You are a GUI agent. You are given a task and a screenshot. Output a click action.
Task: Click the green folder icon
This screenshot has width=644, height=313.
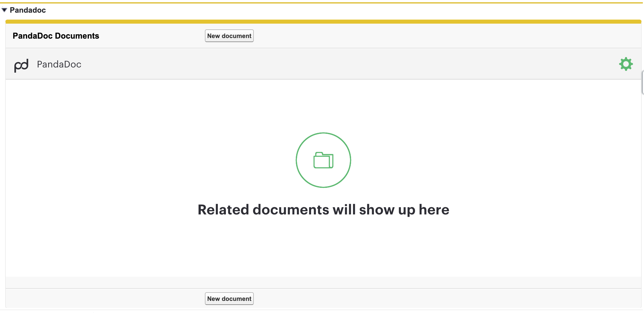[323, 160]
